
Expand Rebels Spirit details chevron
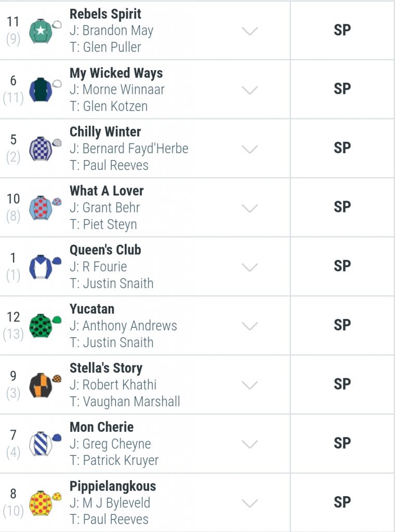click(250, 31)
